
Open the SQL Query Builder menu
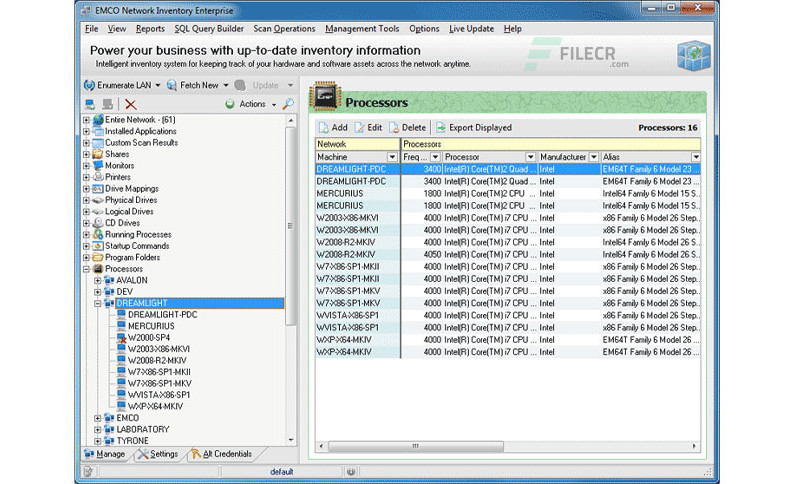coord(209,29)
